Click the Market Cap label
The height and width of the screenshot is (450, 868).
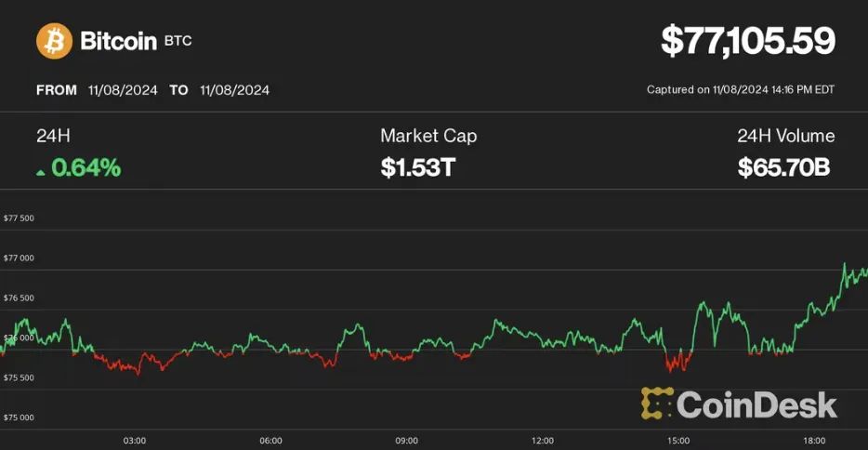pos(428,136)
